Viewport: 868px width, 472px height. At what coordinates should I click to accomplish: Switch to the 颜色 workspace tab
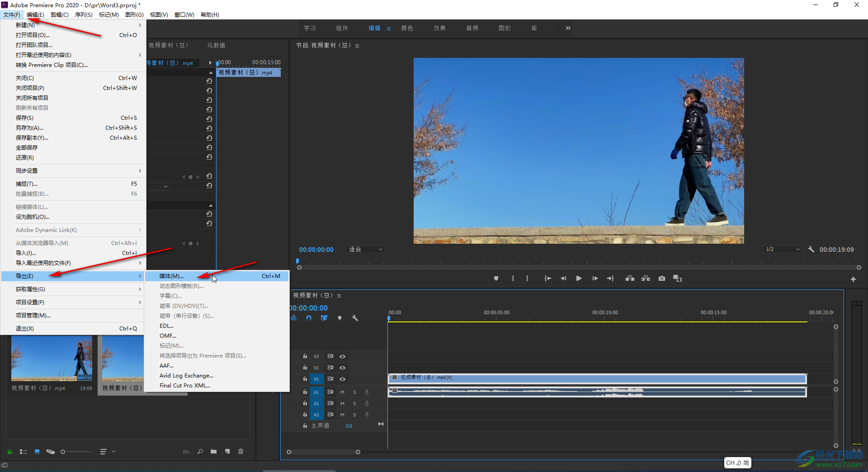[x=406, y=28]
